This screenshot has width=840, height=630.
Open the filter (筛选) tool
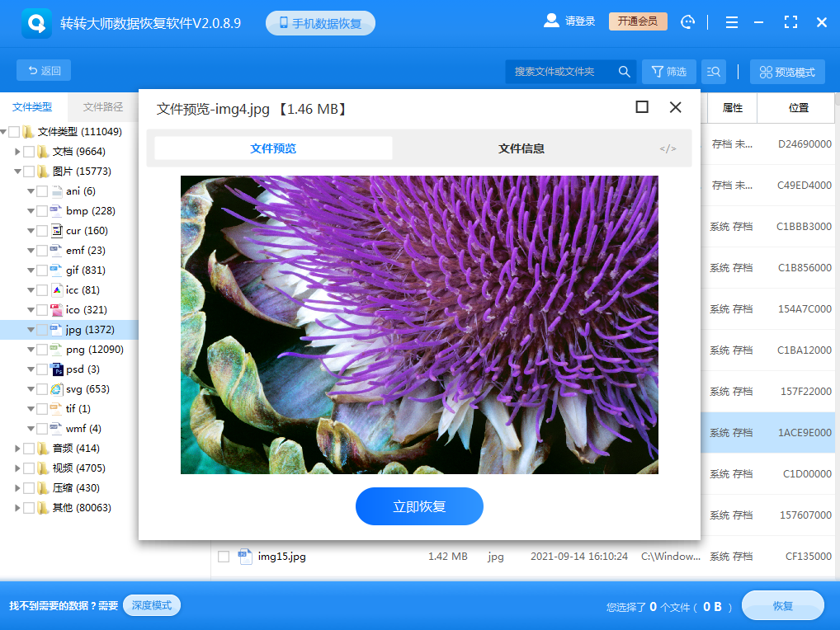[x=668, y=72]
